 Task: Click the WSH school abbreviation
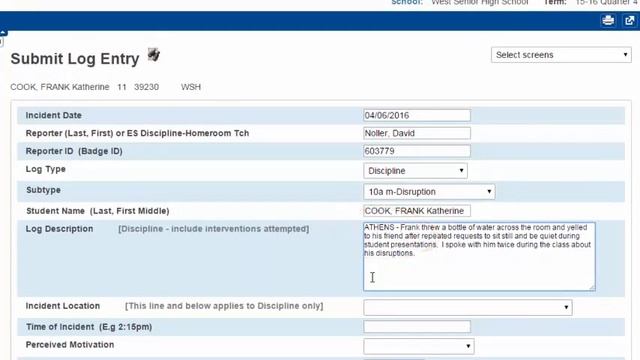coord(191,87)
